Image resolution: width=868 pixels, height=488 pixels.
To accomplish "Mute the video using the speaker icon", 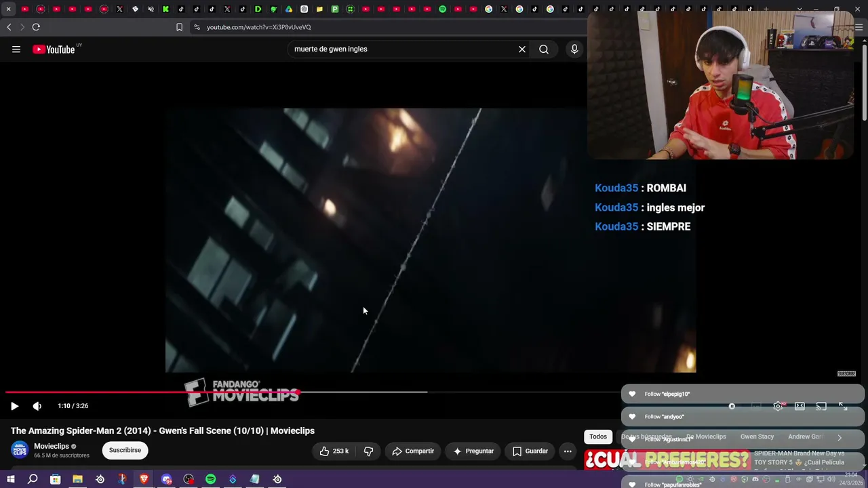I will click(37, 406).
